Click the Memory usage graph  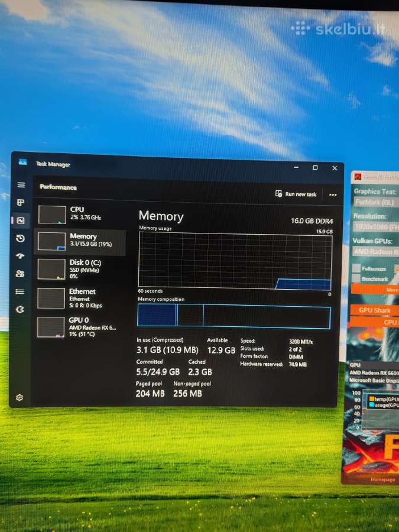(x=235, y=261)
